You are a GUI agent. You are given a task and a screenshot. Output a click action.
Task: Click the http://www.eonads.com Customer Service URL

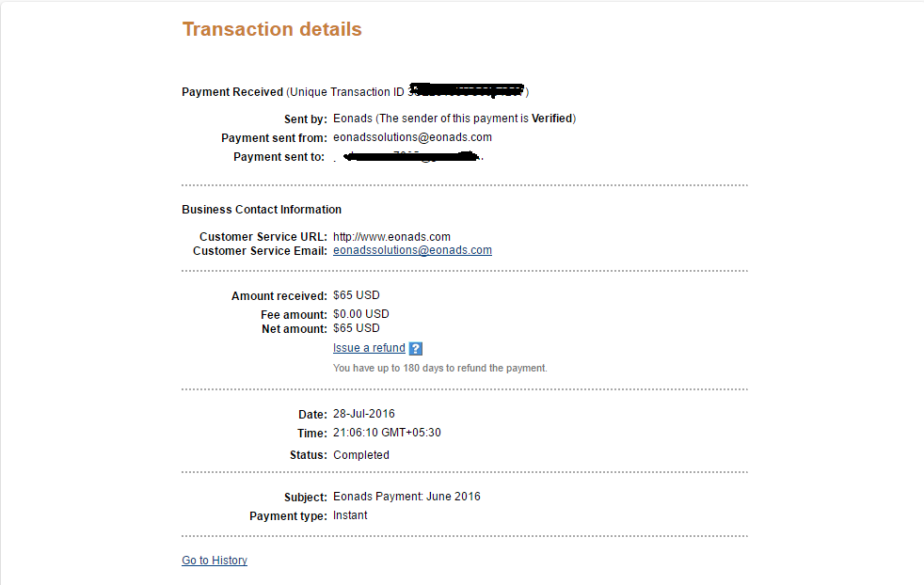tap(391, 236)
